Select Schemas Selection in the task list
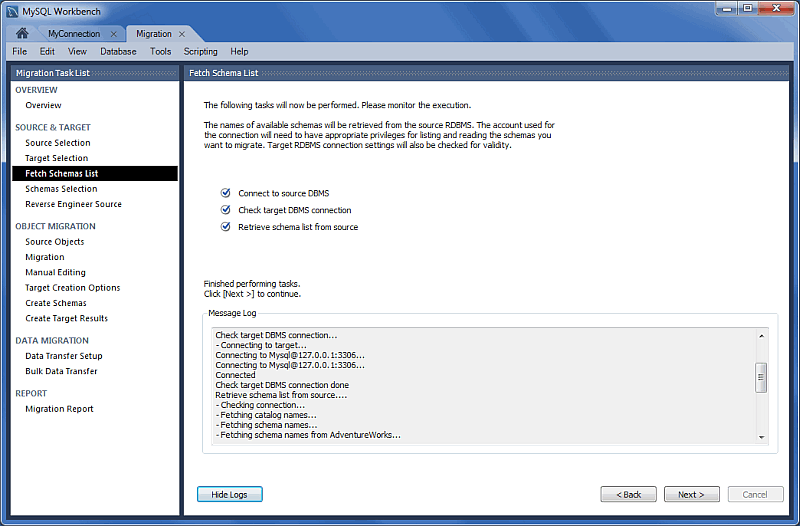The height and width of the screenshot is (526, 800). click(x=61, y=189)
